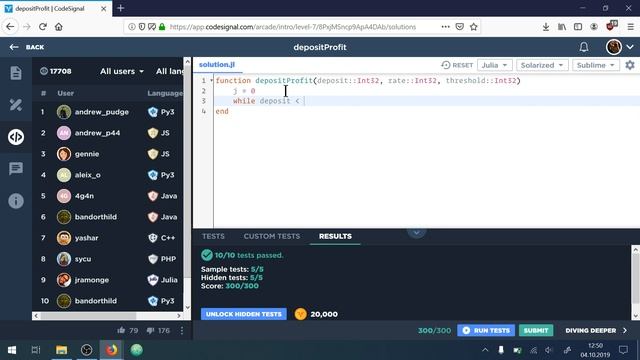Viewport: 640px width, 360px height.
Task: Click RUN TESTS button
Action: 486,330
